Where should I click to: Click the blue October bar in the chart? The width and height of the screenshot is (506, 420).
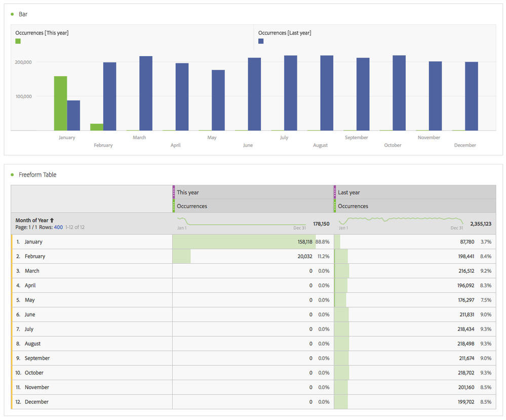(x=399, y=94)
